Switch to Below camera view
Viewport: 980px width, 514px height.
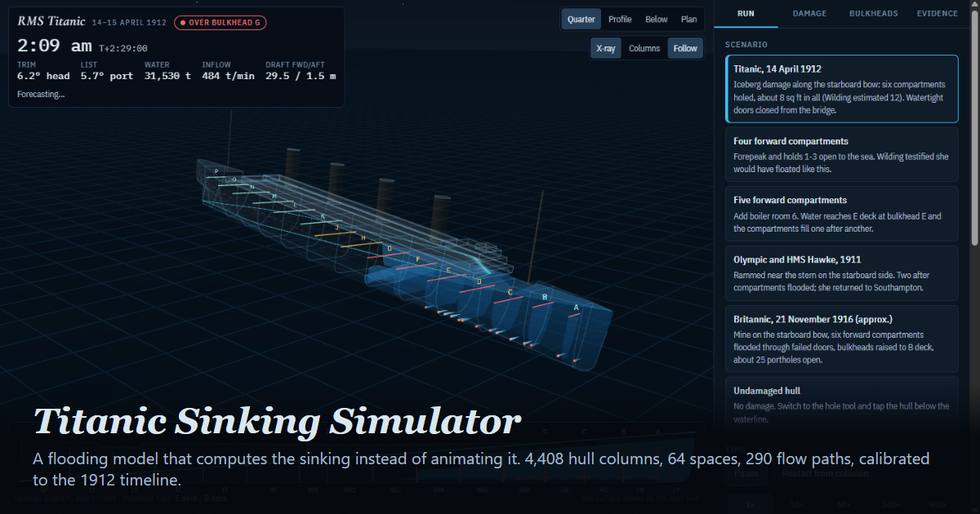coord(657,20)
